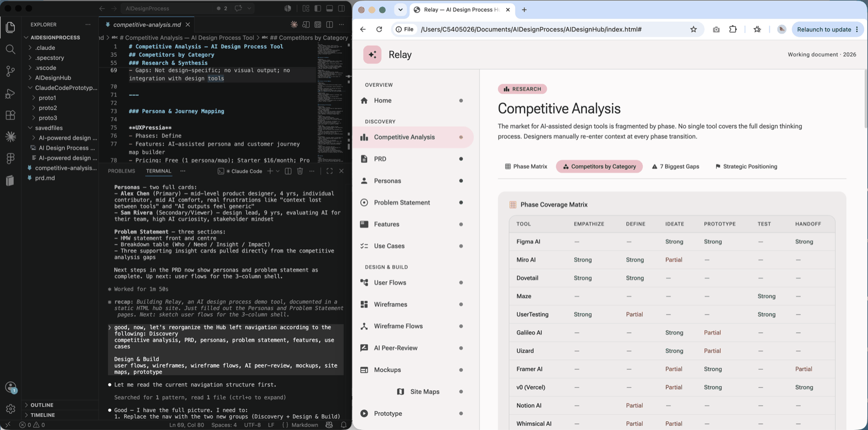
Task: Go back in Chrome browser
Action: [x=363, y=29]
